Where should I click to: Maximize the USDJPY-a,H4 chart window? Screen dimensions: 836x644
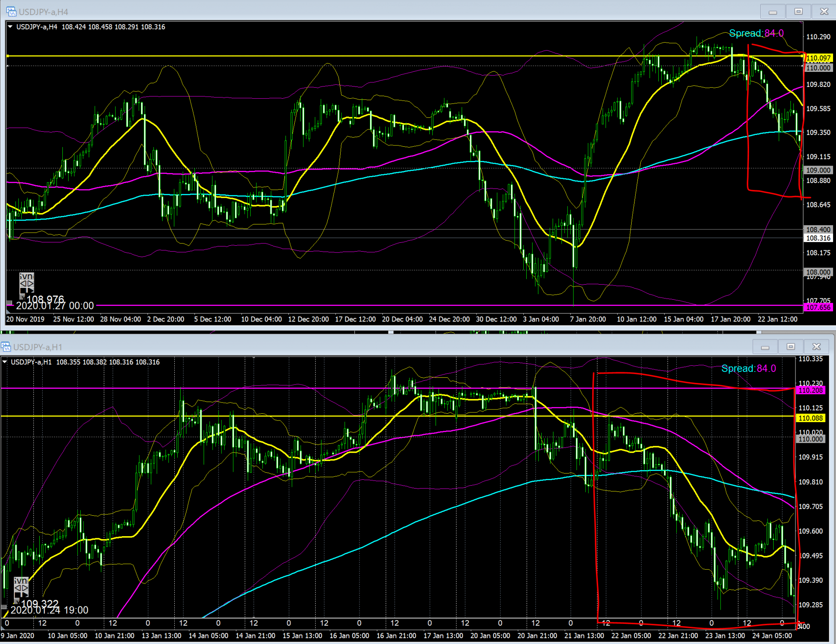point(798,12)
